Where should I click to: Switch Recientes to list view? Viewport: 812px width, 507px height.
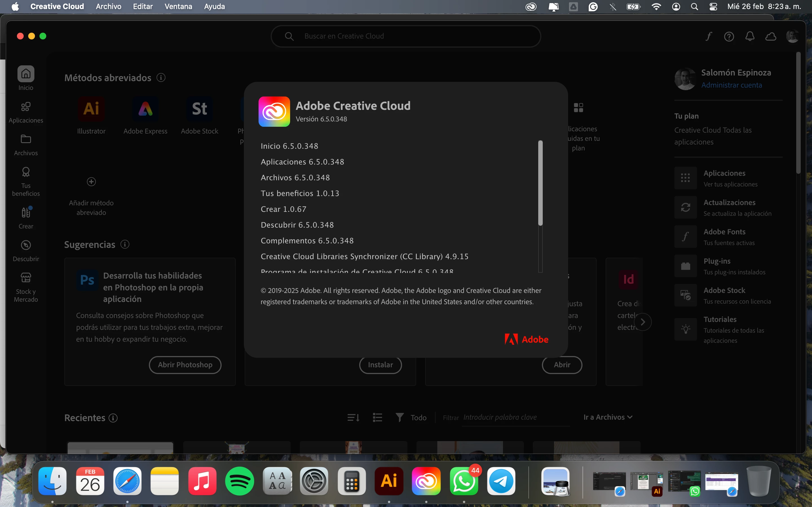coord(377,417)
